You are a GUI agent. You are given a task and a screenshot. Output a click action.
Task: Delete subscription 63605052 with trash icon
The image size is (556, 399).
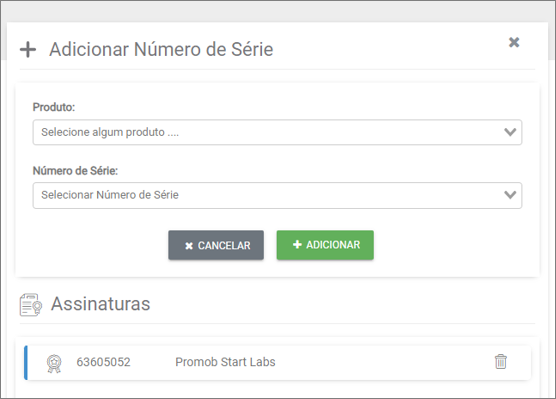click(501, 362)
